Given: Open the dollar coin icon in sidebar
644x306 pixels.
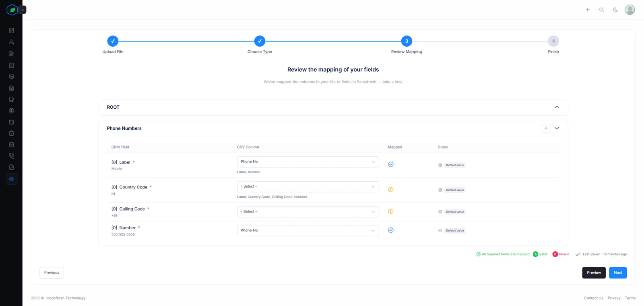Looking at the screenshot, I should [11, 111].
